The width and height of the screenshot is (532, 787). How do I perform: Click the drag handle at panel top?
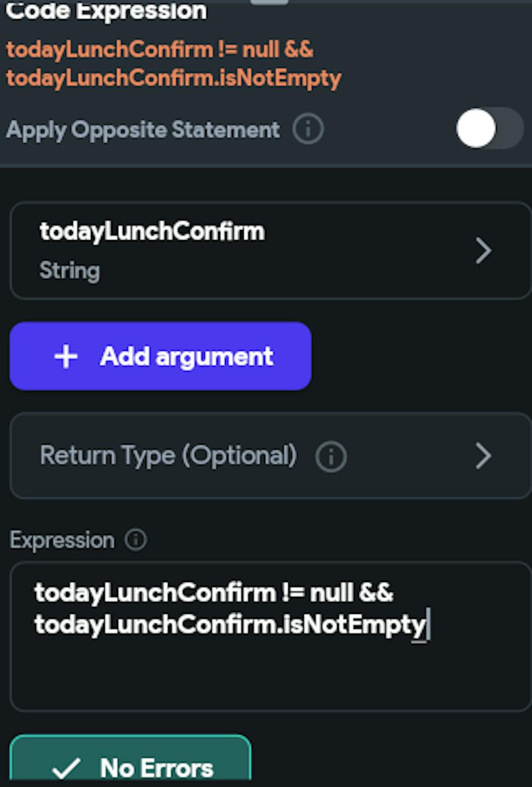pyautogui.click(x=269, y=2)
